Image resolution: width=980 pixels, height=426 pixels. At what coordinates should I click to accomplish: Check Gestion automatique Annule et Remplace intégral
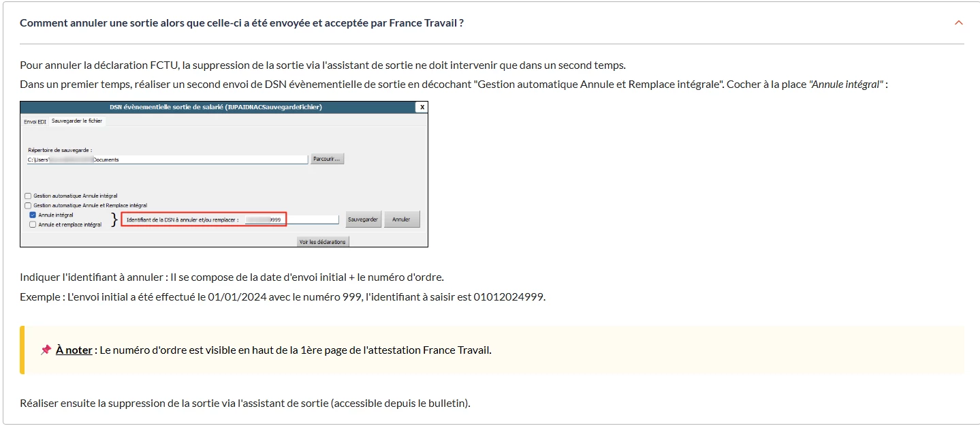coord(28,205)
